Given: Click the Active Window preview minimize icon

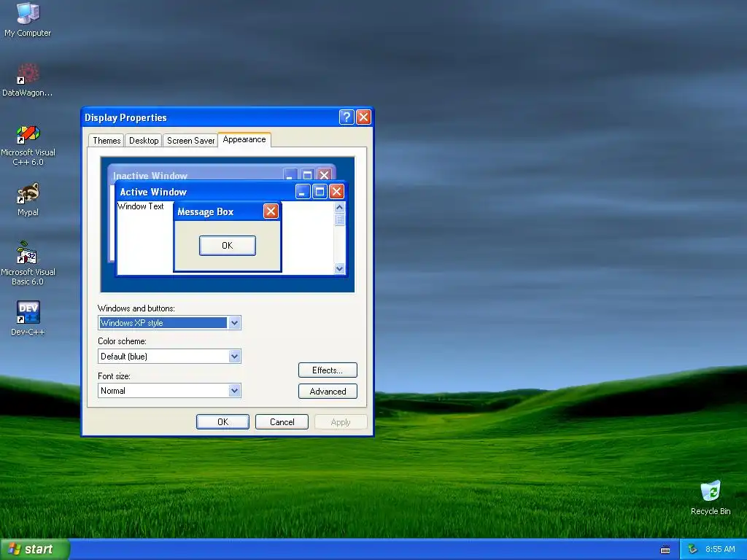Looking at the screenshot, I should point(303,192).
